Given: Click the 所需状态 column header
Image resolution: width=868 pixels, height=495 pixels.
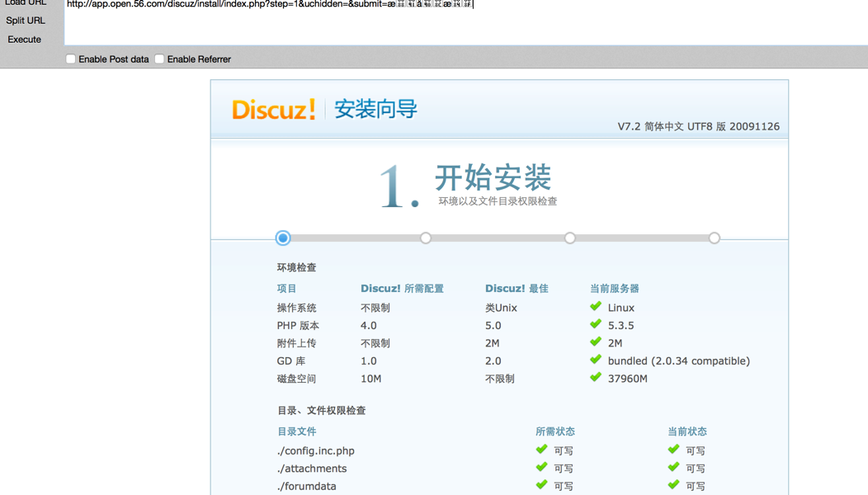Looking at the screenshot, I should click(555, 431).
